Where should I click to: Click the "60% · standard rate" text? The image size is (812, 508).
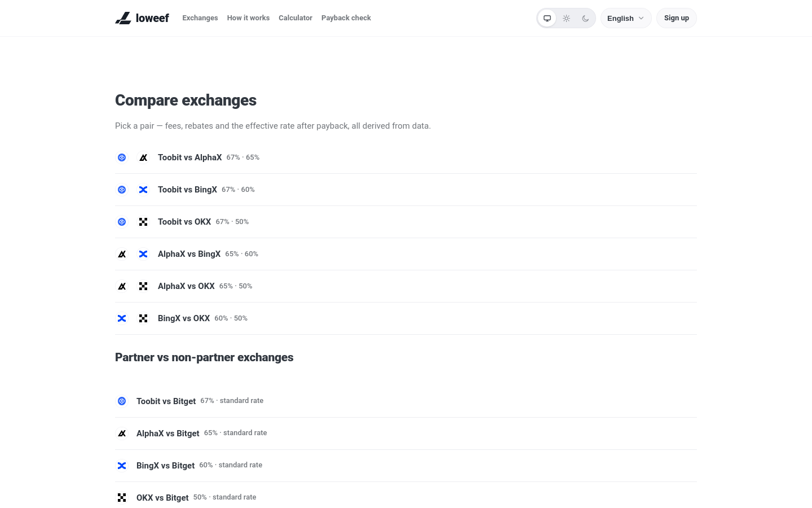[231, 465]
